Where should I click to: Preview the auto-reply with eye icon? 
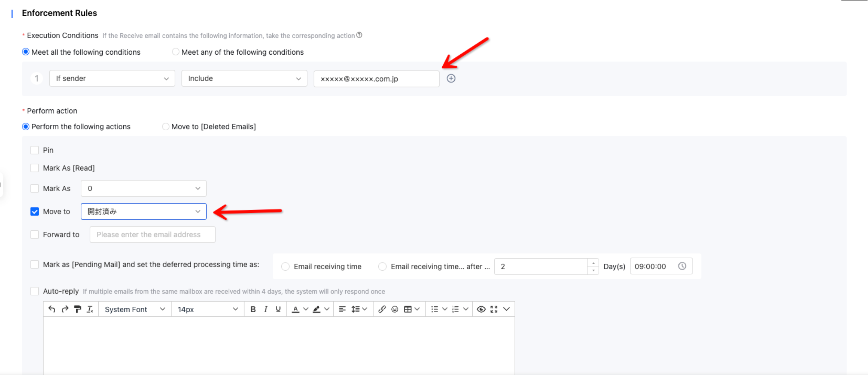click(481, 309)
